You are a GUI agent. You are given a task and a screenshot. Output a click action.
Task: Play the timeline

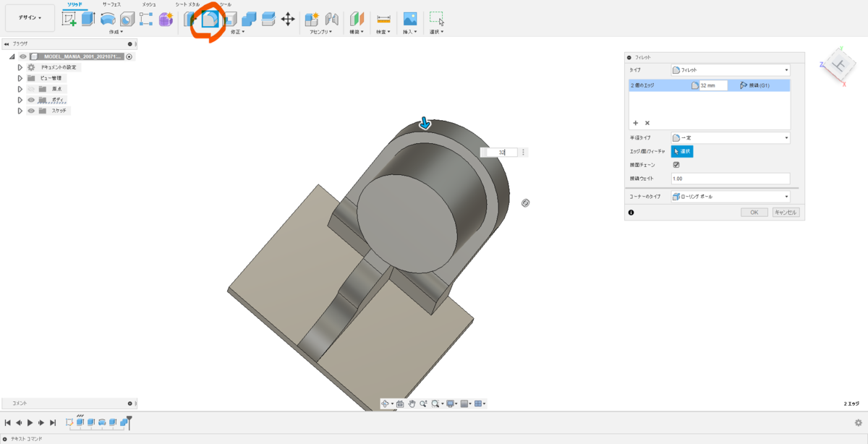point(30,422)
